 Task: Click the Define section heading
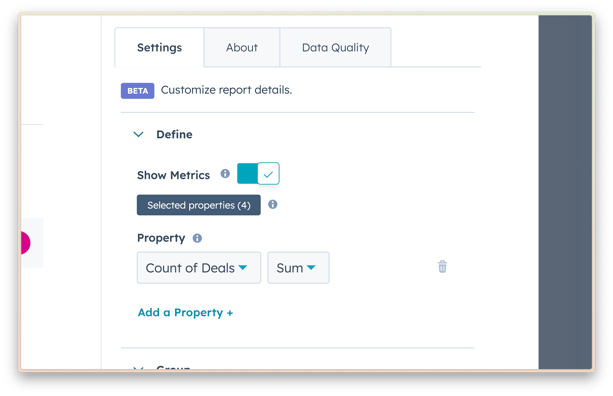[174, 134]
